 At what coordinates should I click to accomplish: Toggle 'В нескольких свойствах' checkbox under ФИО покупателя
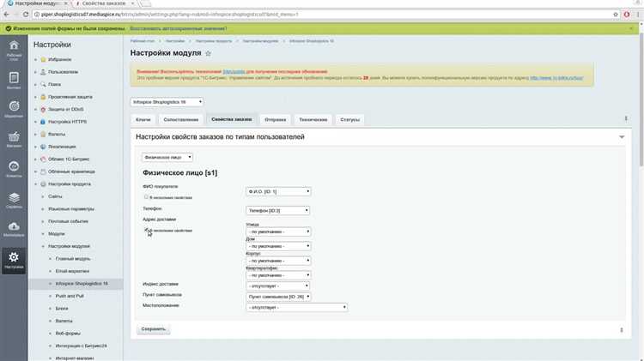coord(146,197)
